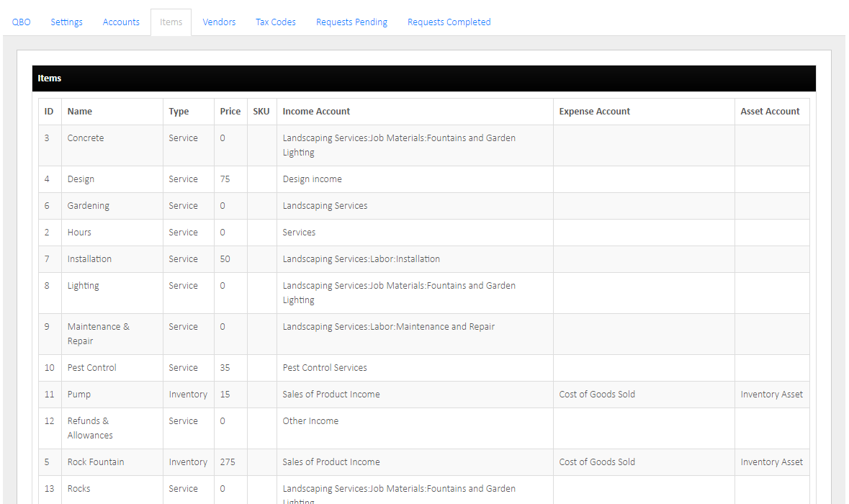
Task: Click the ID 10 cell
Action: 49,368
